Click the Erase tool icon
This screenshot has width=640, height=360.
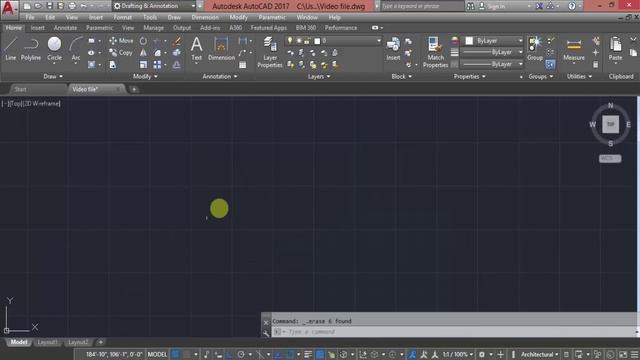coord(177,41)
